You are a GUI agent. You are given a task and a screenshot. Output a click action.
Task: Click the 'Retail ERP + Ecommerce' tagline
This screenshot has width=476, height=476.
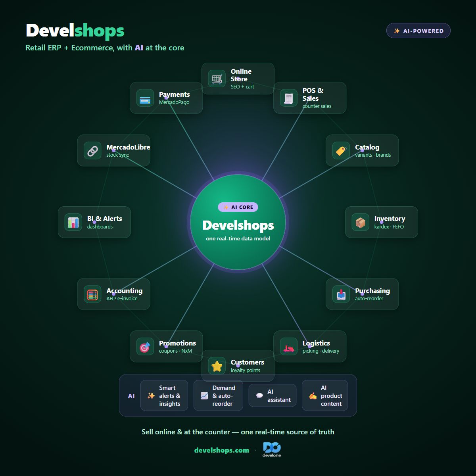click(105, 48)
